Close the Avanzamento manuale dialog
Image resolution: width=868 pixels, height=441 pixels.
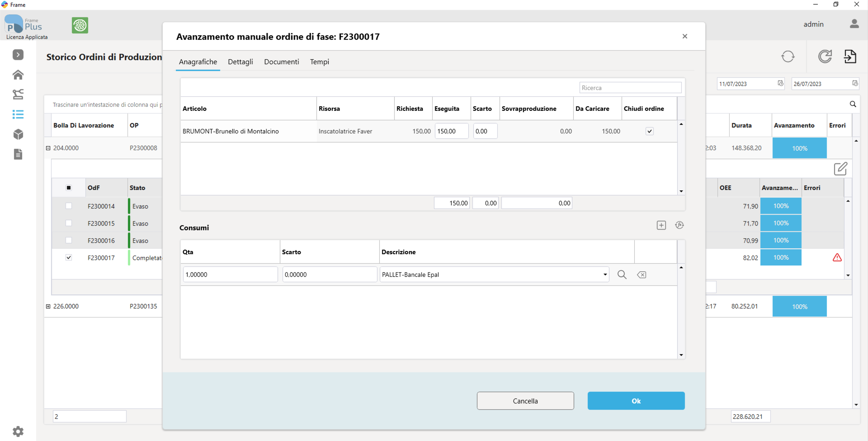click(x=684, y=36)
